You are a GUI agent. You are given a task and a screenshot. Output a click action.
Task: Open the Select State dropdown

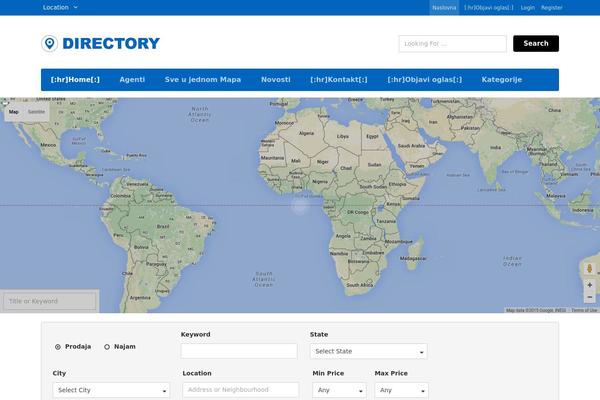(x=368, y=351)
